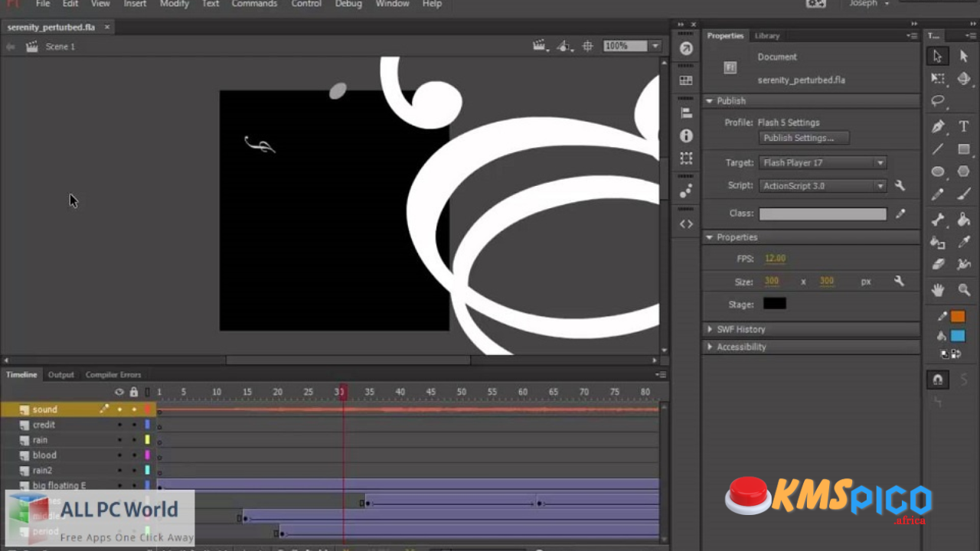Open the Modify menu
Image resolution: width=980 pixels, height=551 pixels.
click(175, 4)
